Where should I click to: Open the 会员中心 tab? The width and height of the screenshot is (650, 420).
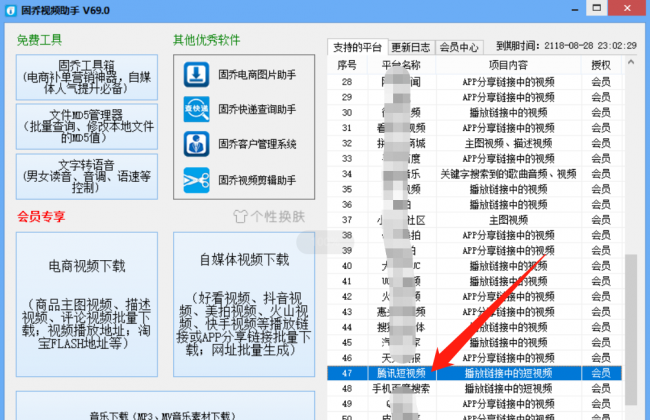coord(459,47)
